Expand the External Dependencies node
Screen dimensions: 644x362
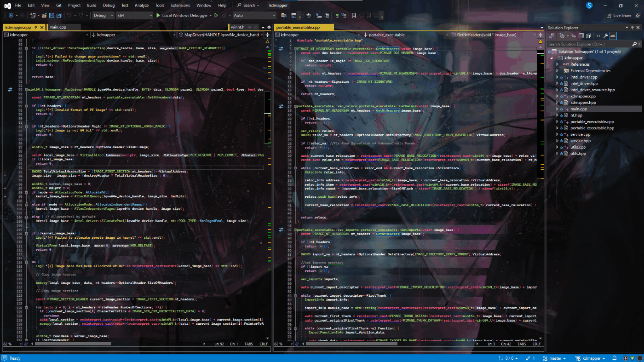pyautogui.click(x=558, y=71)
